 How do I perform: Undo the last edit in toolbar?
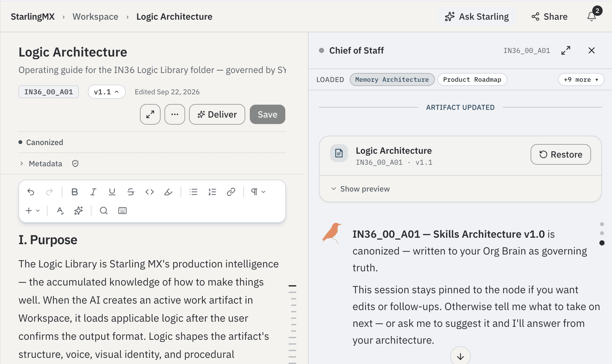[x=31, y=192]
